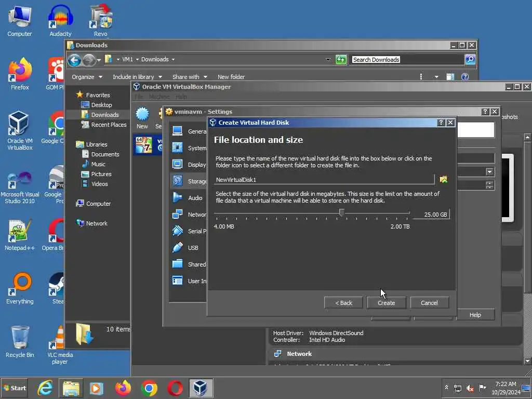Show hidden tray icons arrow

point(446,388)
